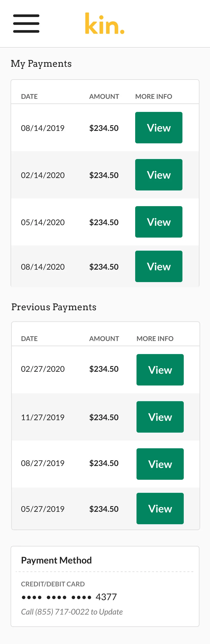View the 08/14/2020 payment info
This screenshot has height=644, width=210.
tap(159, 266)
